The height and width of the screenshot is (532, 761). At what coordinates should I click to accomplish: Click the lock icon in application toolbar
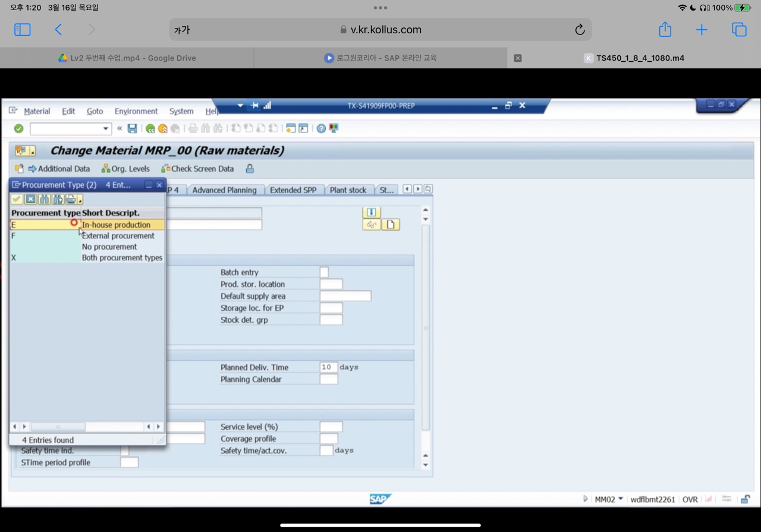(x=250, y=169)
